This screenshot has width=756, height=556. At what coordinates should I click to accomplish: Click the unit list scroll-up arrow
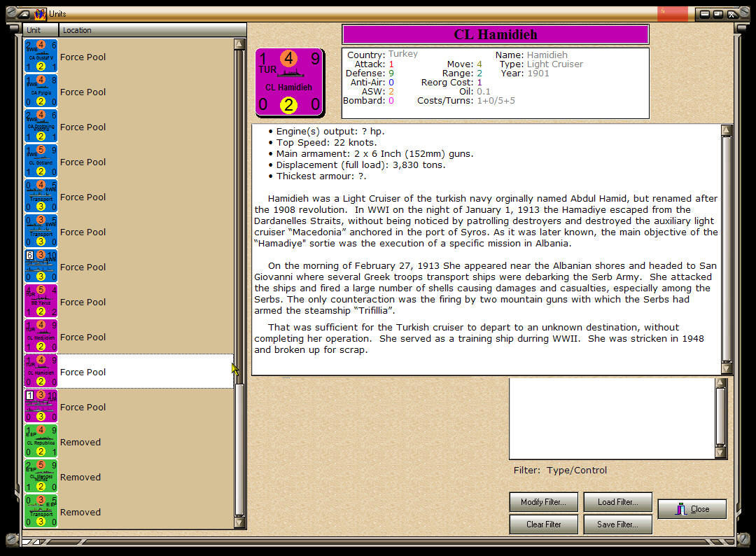239,44
